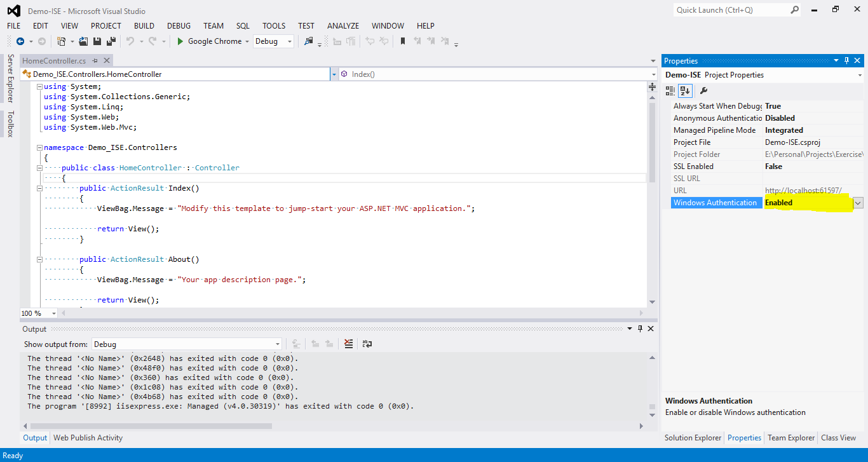Open the DEBUG menu

pyautogui.click(x=179, y=26)
